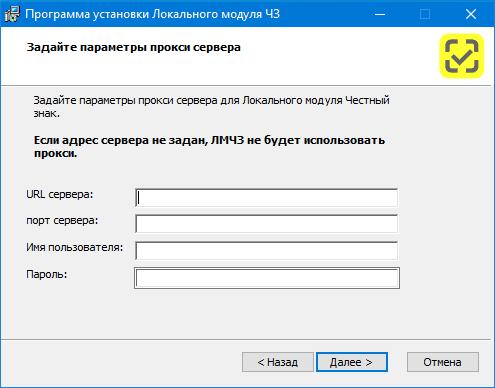The image size is (495, 388).
Task: Click the disabled maximize button
Action: click(425, 14)
